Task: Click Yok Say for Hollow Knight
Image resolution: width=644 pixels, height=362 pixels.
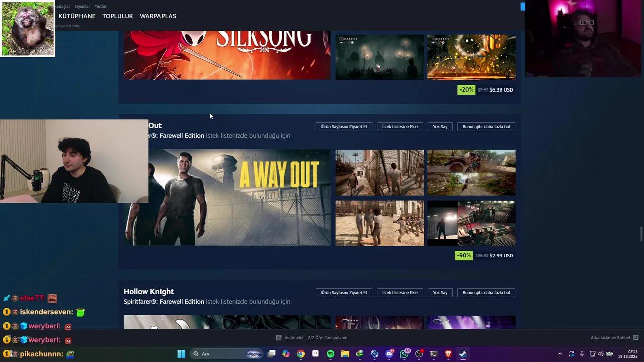Action: (x=440, y=293)
